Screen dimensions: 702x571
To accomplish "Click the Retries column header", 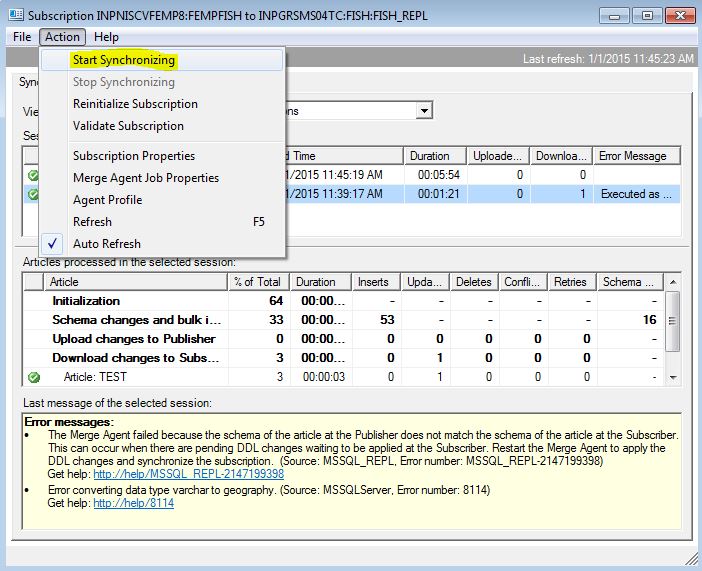I will click(572, 282).
